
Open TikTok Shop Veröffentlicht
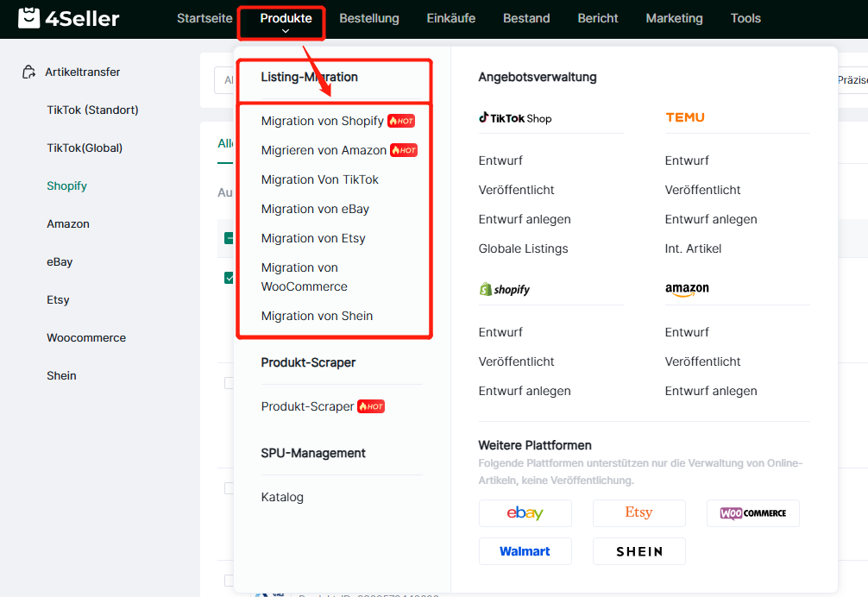[516, 190]
